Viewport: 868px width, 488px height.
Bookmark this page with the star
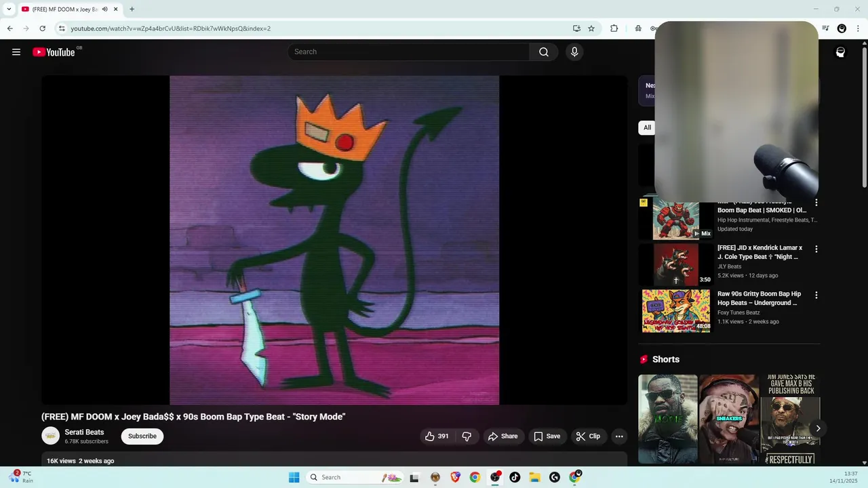591,28
